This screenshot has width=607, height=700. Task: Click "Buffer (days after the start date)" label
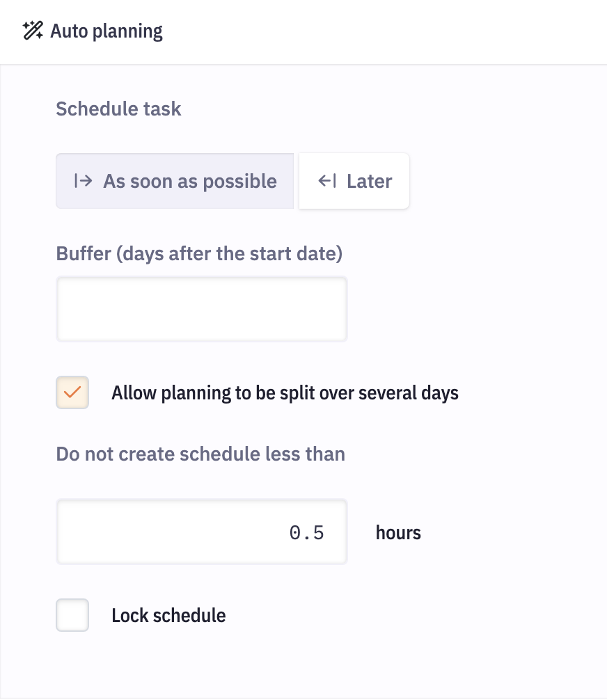(x=199, y=253)
